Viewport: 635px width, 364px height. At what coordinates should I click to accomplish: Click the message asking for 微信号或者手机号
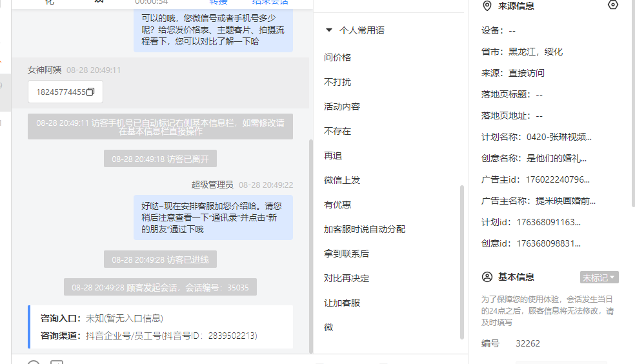pyautogui.click(x=213, y=30)
